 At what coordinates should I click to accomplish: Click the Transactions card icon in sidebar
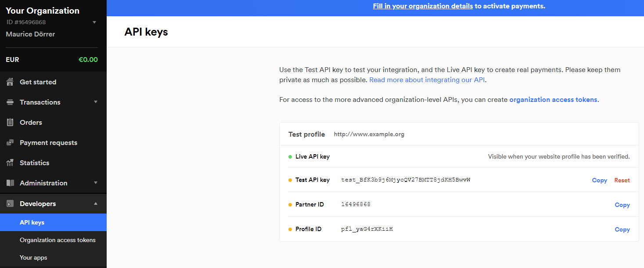[x=10, y=102]
